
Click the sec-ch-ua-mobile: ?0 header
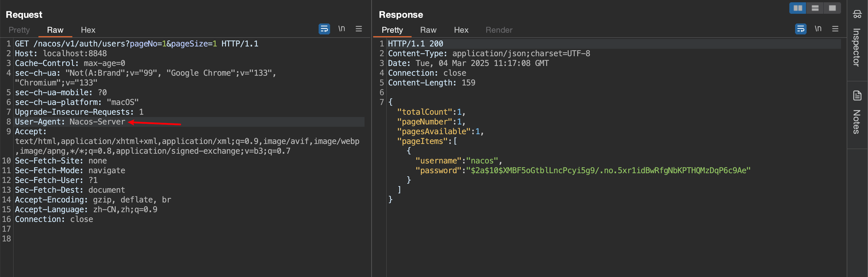[x=61, y=93]
